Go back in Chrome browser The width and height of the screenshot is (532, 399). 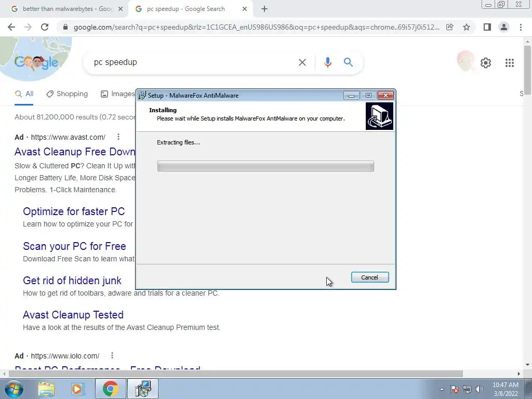[x=11, y=27]
